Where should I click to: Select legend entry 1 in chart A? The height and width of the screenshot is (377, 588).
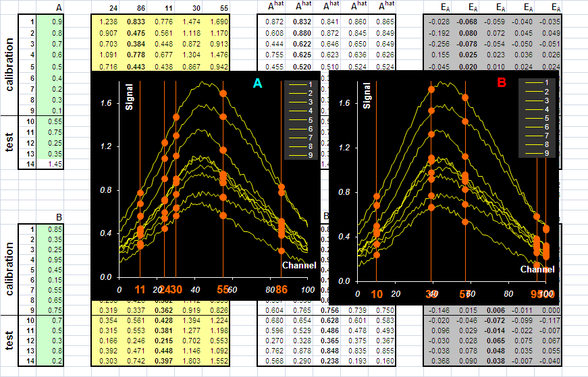(300, 84)
